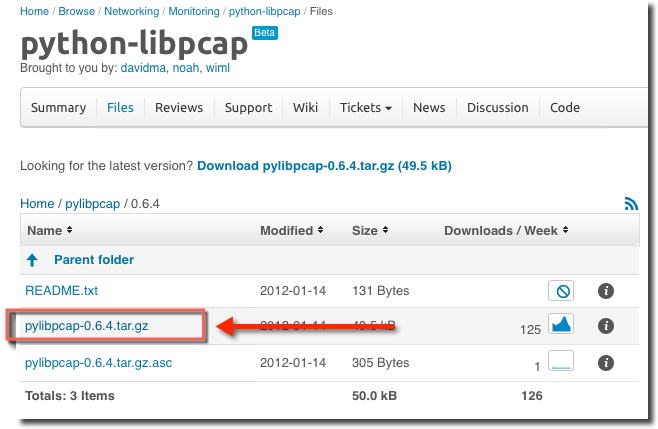Open info icon for README.txt
This screenshot has height=429, width=658.
[x=606, y=290]
